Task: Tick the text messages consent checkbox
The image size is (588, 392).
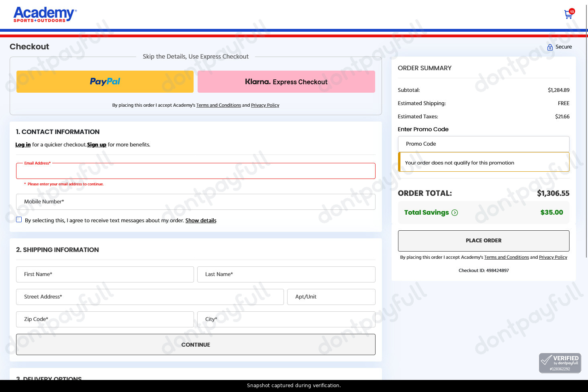Action: (x=19, y=219)
